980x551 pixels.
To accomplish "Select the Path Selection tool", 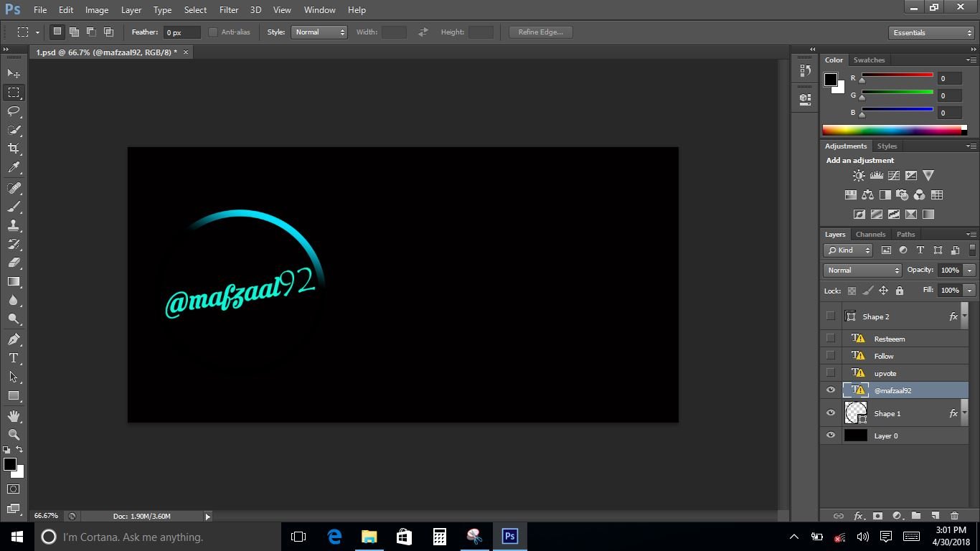I will [x=14, y=377].
